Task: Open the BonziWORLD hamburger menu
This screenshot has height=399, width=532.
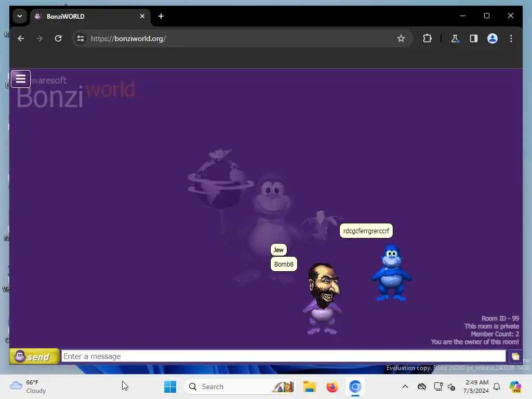Action: point(21,79)
